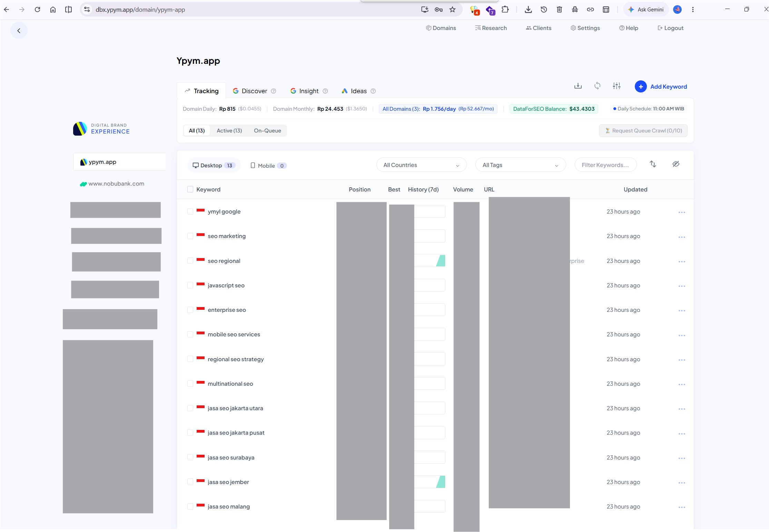769x532 pixels.
Task: Open options menu for ymyl google row
Action: click(x=682, y=212)
